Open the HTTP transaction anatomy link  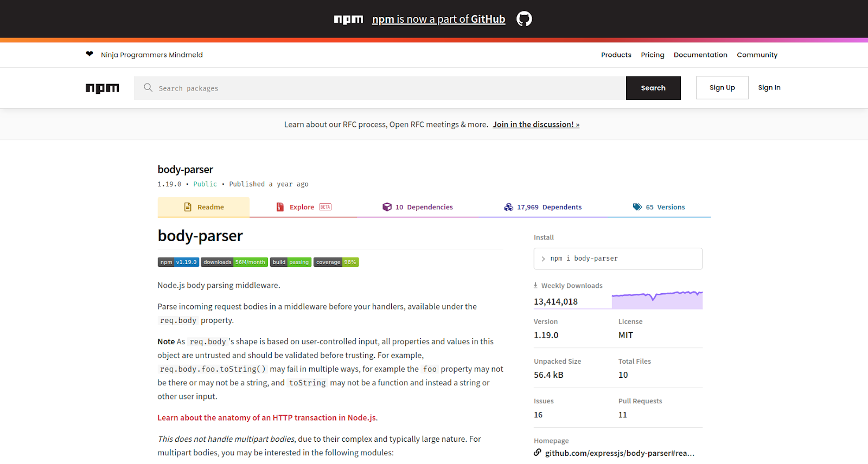tap(267, 418)
